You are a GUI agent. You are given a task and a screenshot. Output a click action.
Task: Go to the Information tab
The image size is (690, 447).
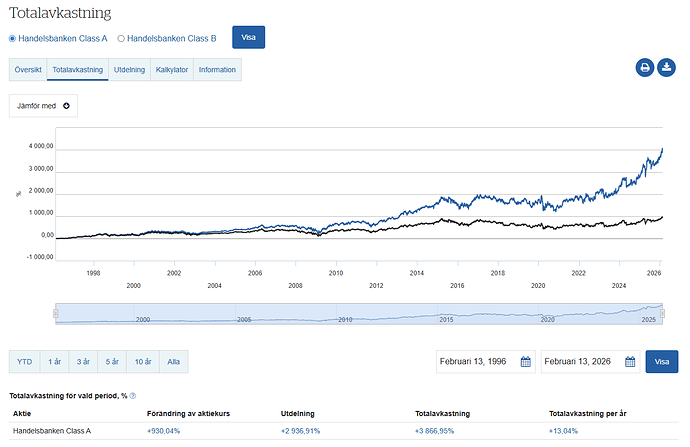[217, 70]
